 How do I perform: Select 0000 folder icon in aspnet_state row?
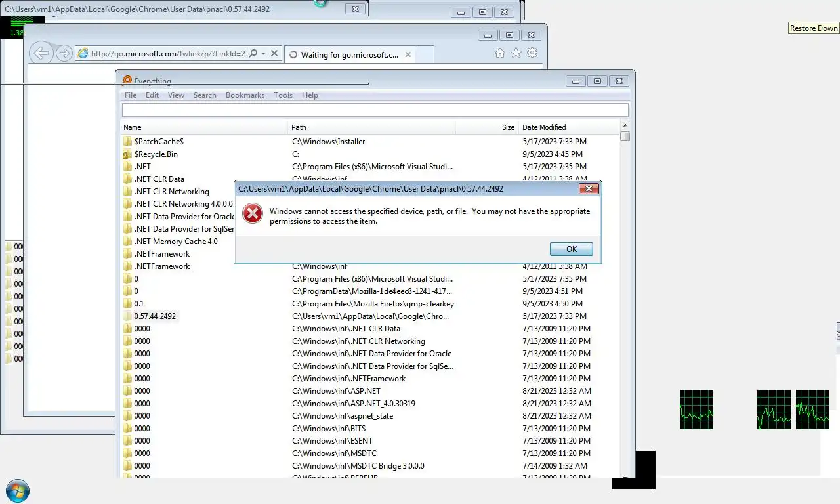[x=127, y=416]
